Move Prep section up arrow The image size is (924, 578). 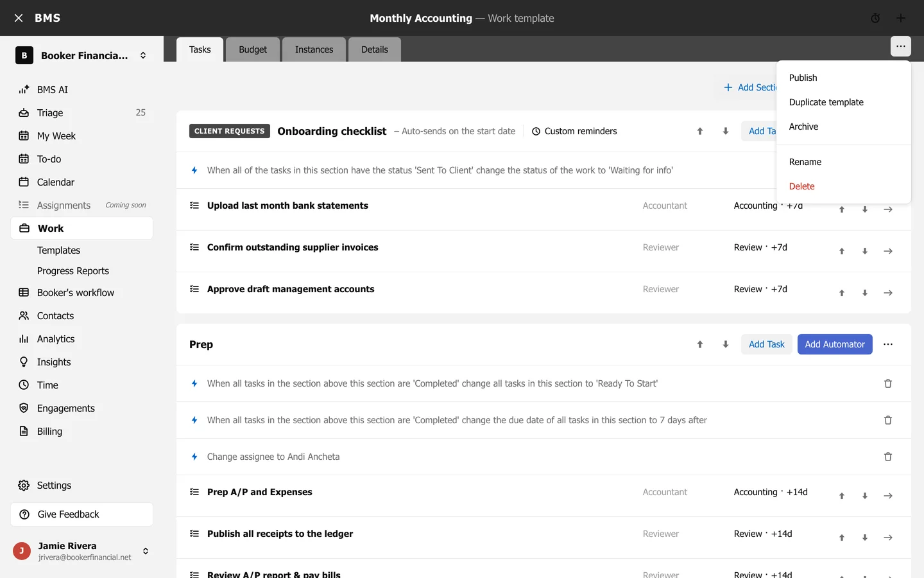point(700,344)
